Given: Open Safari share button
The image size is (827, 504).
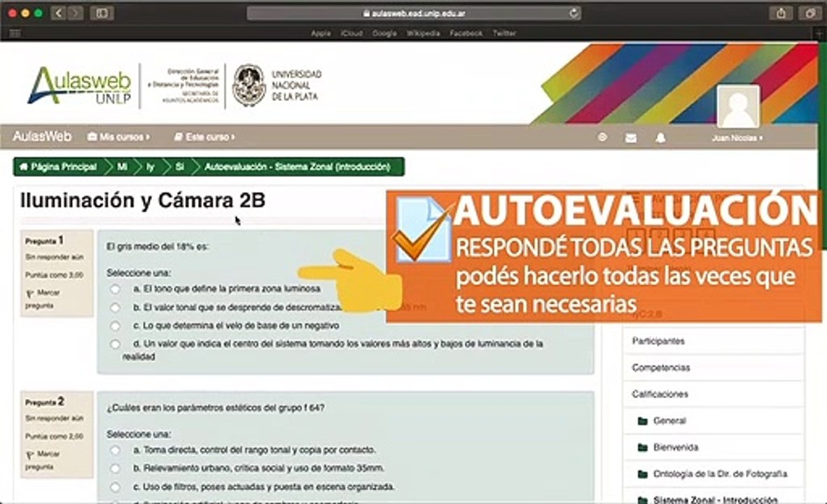Looking at the screenshot, I should (781, 13).
